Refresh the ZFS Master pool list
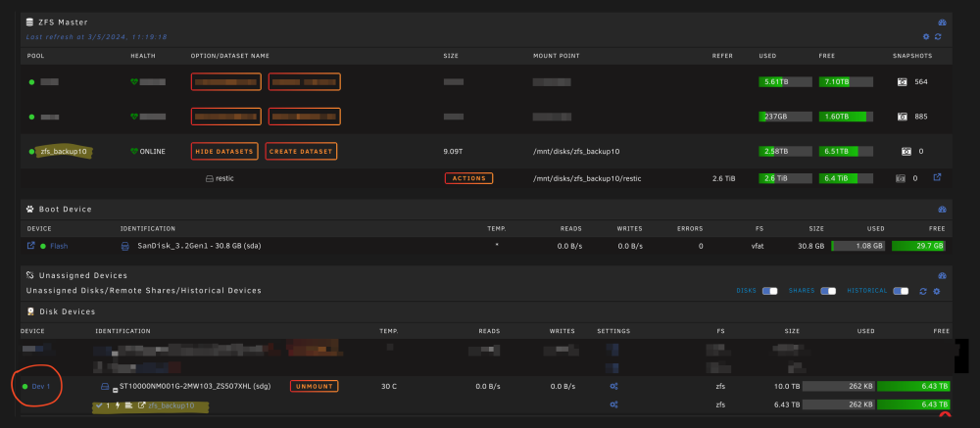 click(938, 37)
